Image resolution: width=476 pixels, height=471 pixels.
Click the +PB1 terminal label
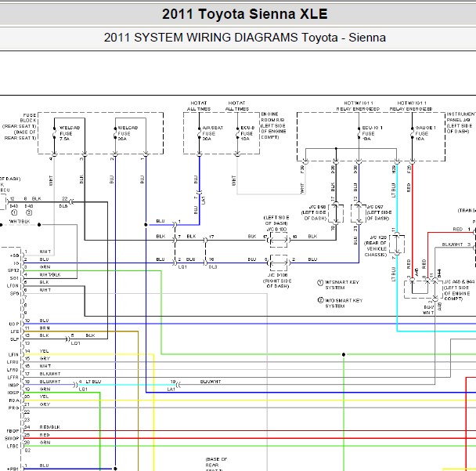coord(13,469)
